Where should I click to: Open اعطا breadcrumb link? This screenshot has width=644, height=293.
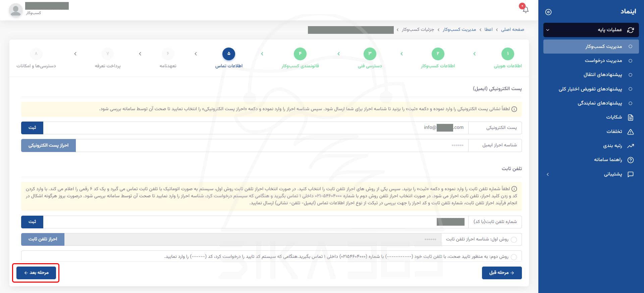coord(488,29)
